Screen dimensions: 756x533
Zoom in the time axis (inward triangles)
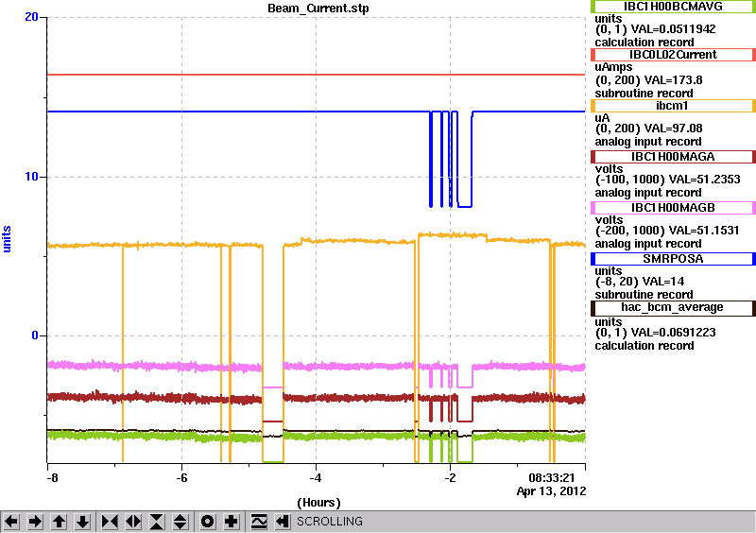110,522
